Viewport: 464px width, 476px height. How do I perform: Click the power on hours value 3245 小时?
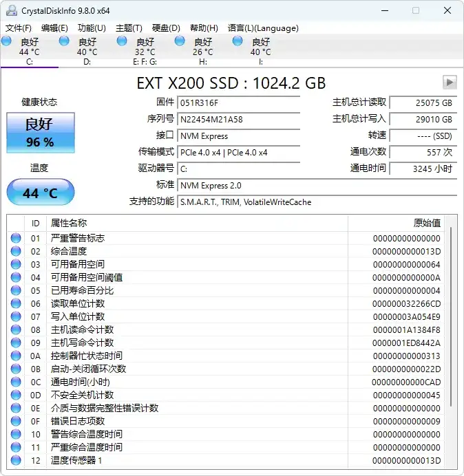423,169
